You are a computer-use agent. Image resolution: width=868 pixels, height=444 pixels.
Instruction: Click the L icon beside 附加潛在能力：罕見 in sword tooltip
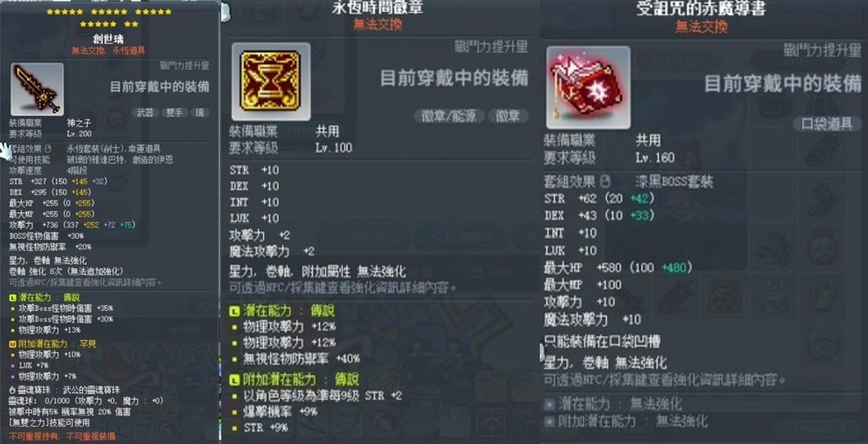[x=12, y=344]
